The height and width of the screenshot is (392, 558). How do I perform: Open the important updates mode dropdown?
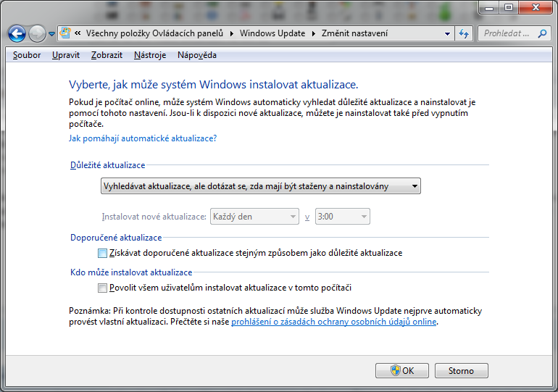point(260,186)
